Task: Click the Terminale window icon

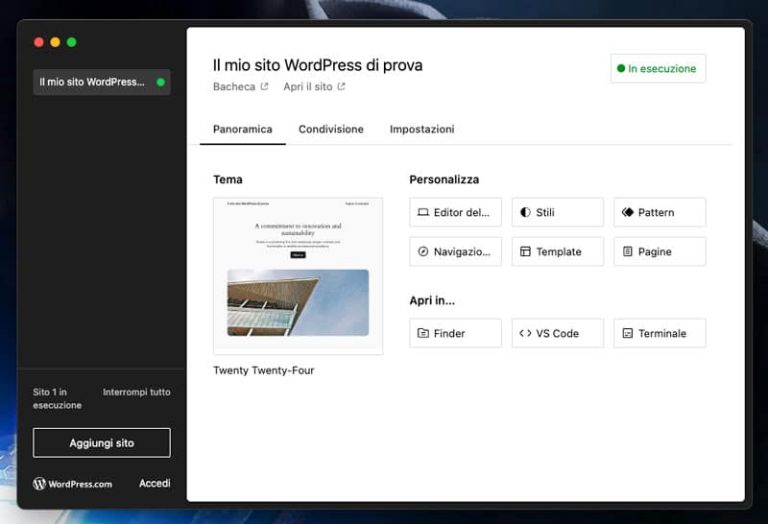Action: pos(627,333)
